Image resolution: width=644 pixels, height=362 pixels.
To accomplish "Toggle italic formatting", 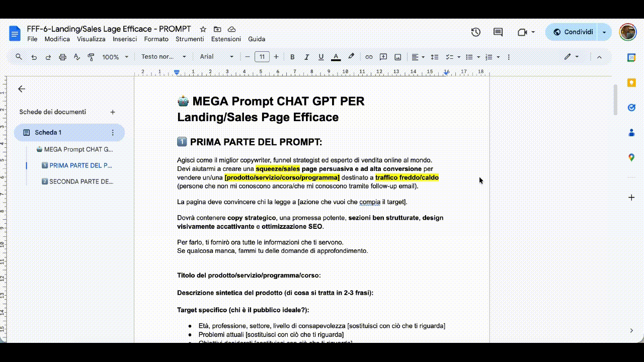I will pyautogui.click(x=307, y=57).
